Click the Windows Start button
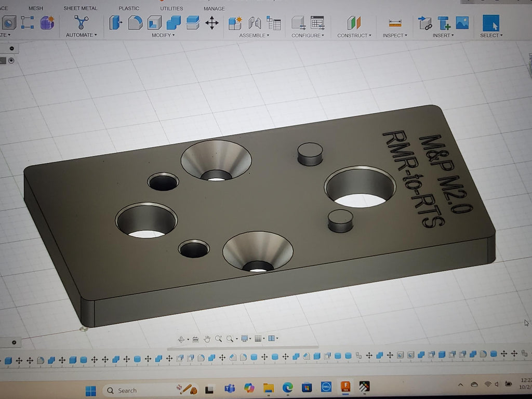This screenshot has width=532, height=399. pos(90,390)
